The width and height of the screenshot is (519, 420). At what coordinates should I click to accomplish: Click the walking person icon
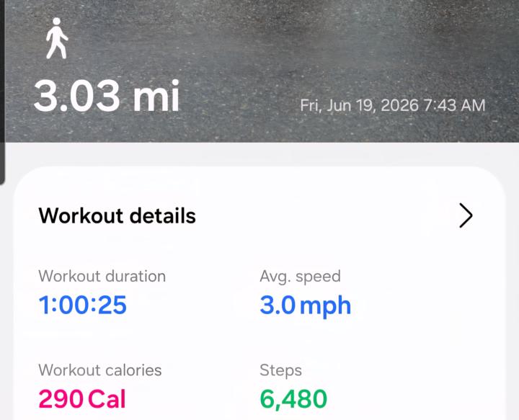click(57, 38)
